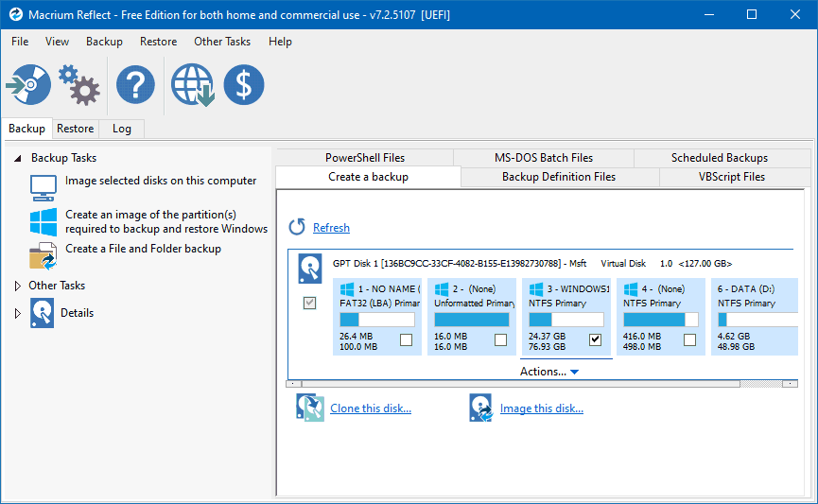
Task: Switch to the Restore tab below toolbar
Action: coord(75,129)
